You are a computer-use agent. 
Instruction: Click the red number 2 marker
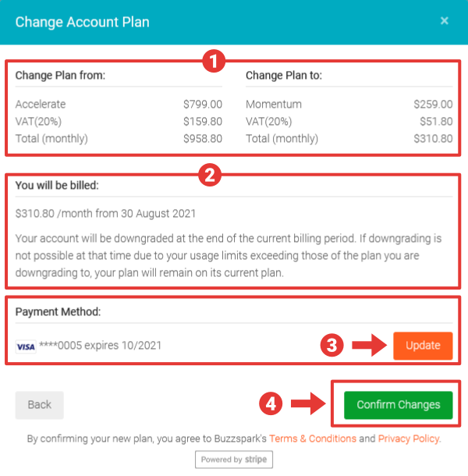[207, 175]
